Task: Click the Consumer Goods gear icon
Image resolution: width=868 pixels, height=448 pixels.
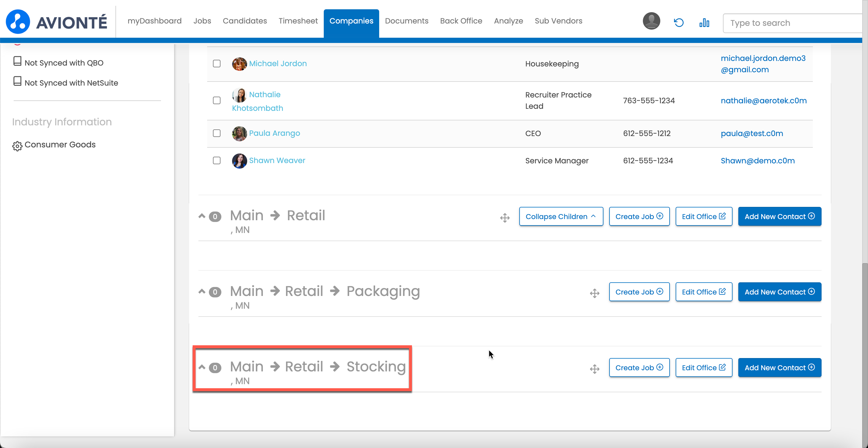Action: [x=17, y=146]
